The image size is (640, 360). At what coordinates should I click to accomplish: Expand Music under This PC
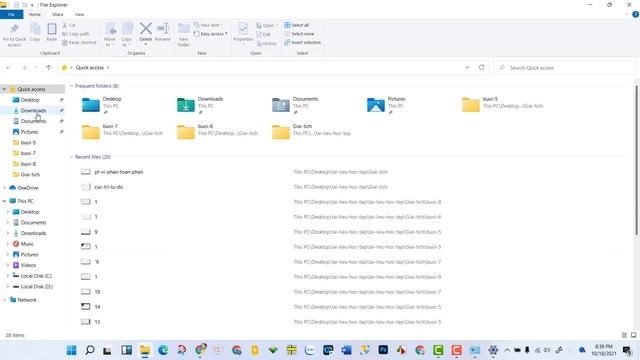coord(8,244)
